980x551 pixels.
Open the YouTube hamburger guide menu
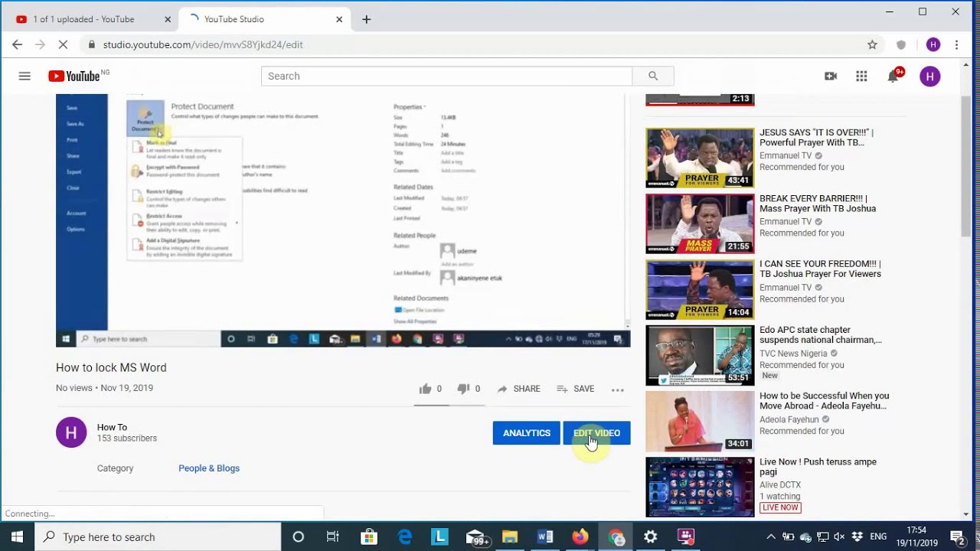coord(24,76)
